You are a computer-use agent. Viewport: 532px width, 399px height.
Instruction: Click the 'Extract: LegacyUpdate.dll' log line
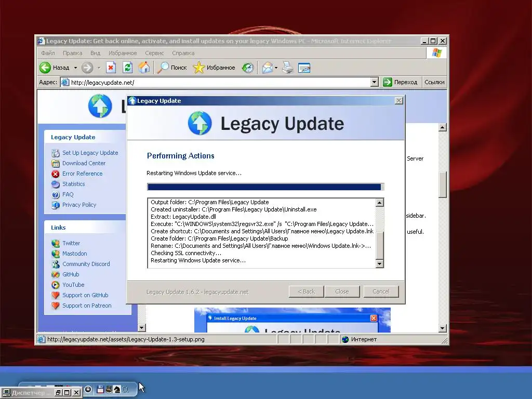pyautogui.click(x=183, y=217)
